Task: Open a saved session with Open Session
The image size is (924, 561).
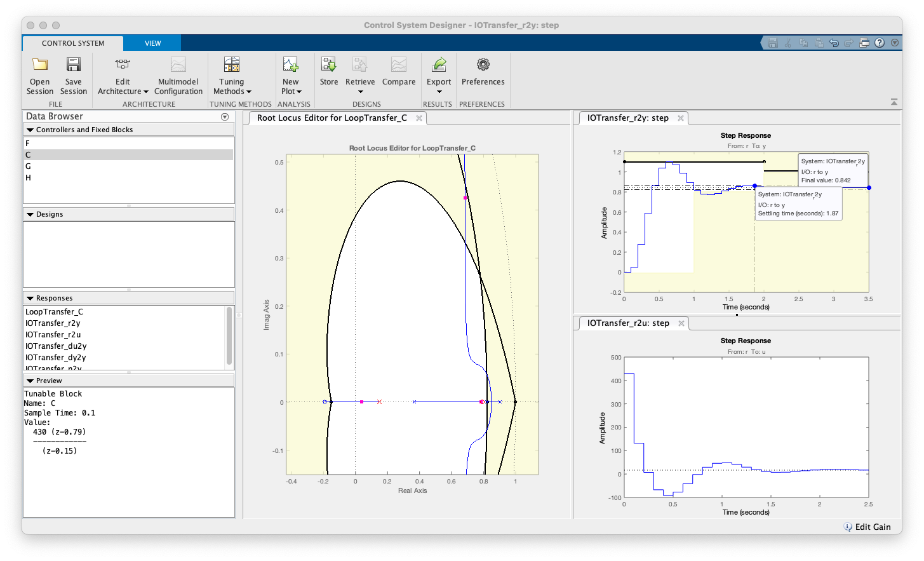Action: click(39, 76)
